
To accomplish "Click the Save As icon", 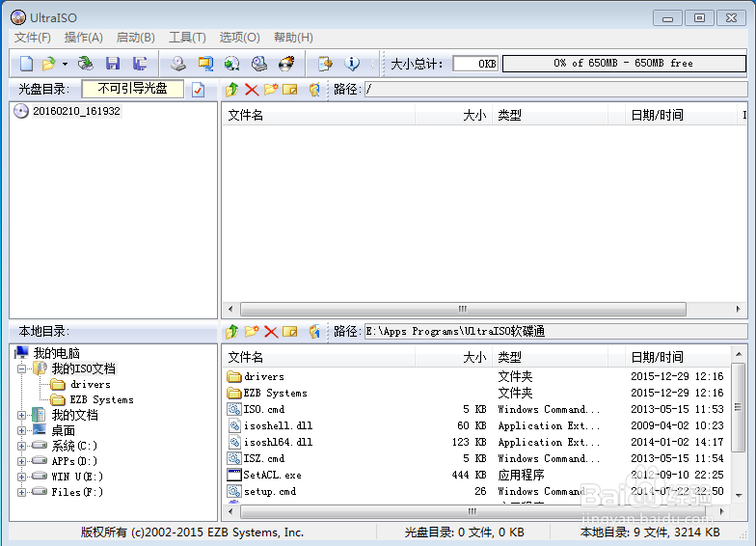I will coord(140,64).
